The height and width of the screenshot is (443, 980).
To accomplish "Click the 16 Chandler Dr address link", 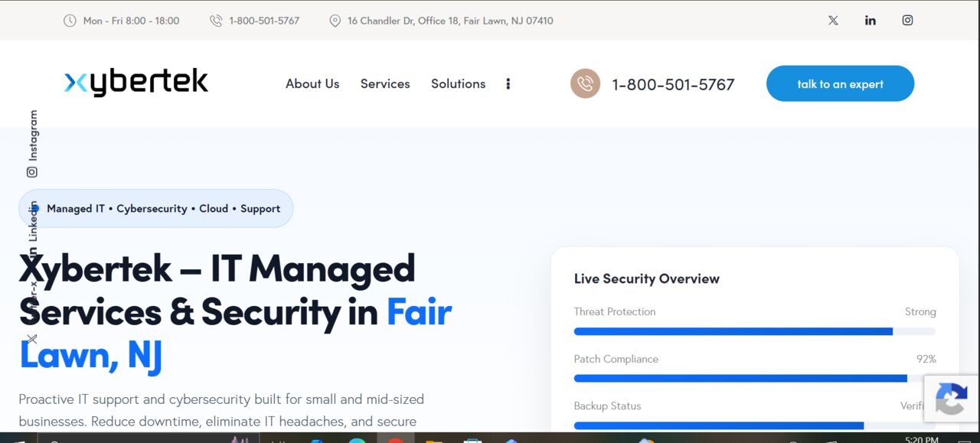I will tap(450, 21).
